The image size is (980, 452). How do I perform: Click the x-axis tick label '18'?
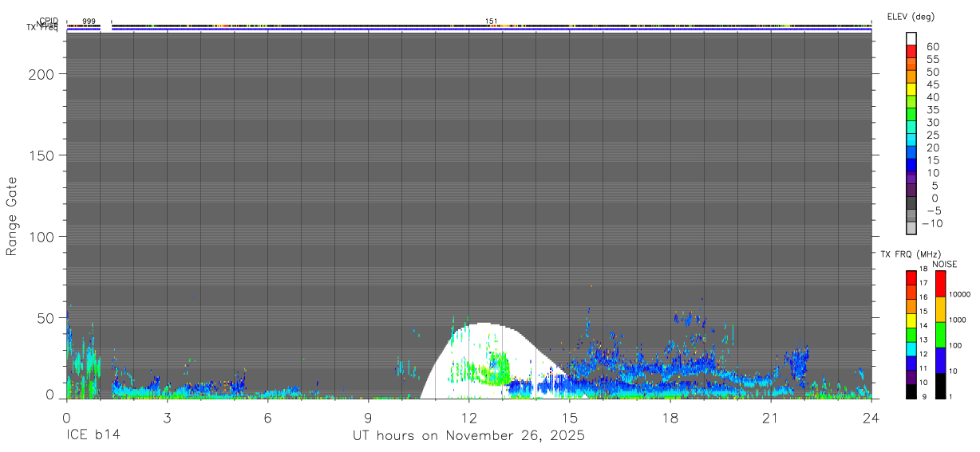point(670,418)
